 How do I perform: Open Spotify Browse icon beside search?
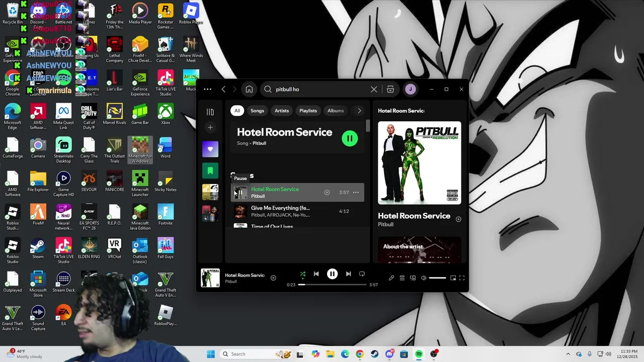pyautogui.click(x=390, y=89)
